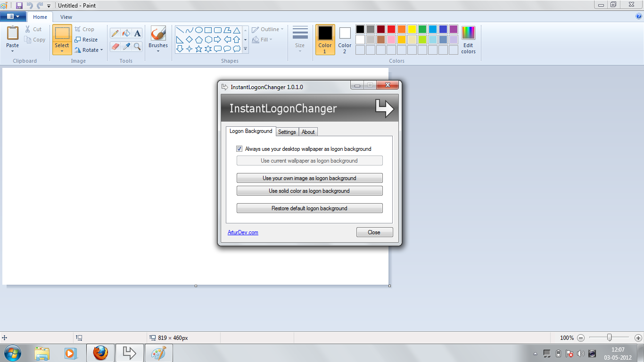Show hidden icons in system tray
This screenshot has height=362, width=644.
pyautogui.click(x=535, y=354)
